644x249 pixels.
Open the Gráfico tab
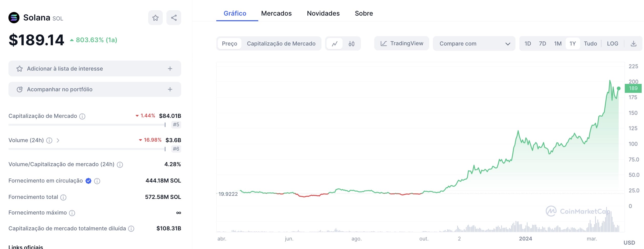point(235,13)
